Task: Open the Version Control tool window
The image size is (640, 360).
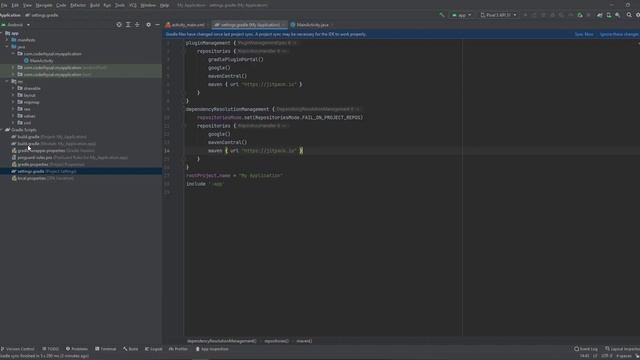Action: [x=18, y=349]
